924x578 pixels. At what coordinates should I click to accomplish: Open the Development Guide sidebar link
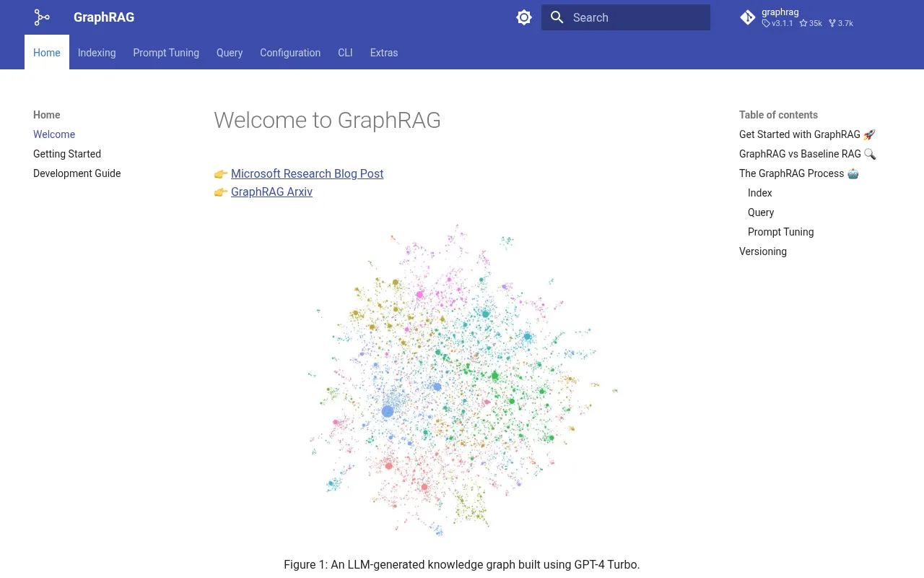pos(77,173)
